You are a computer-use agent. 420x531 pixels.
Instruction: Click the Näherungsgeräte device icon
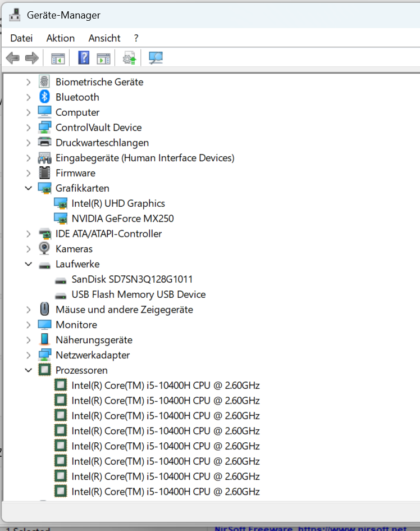[x=44, y=339]
